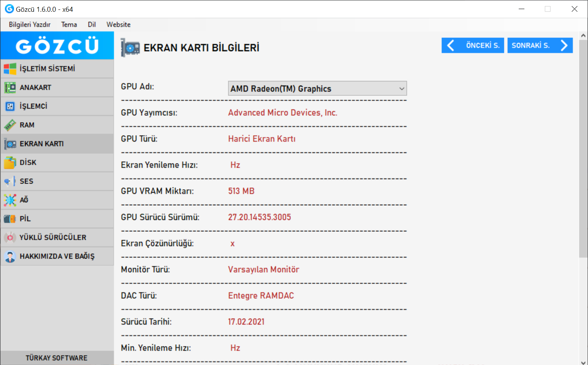Image resolution: width=588 pixels, height=365 pixels.
Task: Click the GPU Yayımcısı label
Action: pyautogui.click(x=149, y=113)
